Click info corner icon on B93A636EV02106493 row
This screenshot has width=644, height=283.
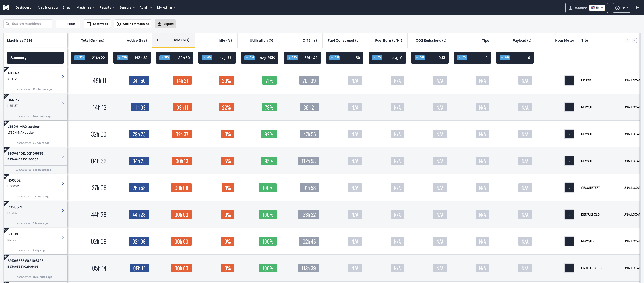point(5,256)
